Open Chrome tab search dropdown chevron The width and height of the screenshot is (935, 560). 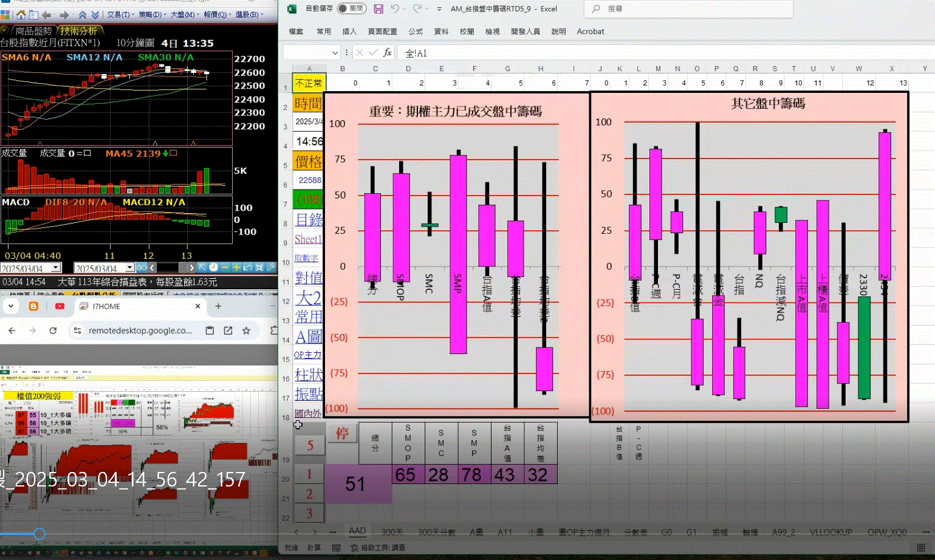pyautogui.click(x=11, y=306)
